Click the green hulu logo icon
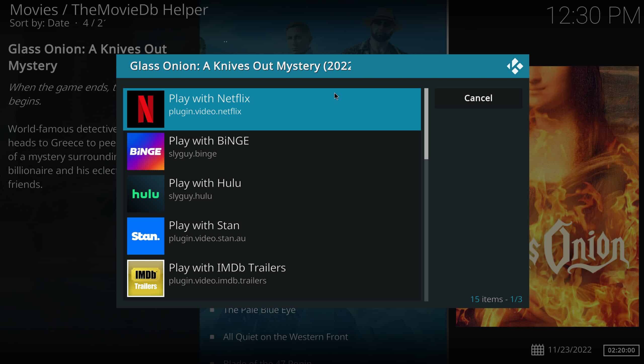644x364 pixels. [146, 194]
